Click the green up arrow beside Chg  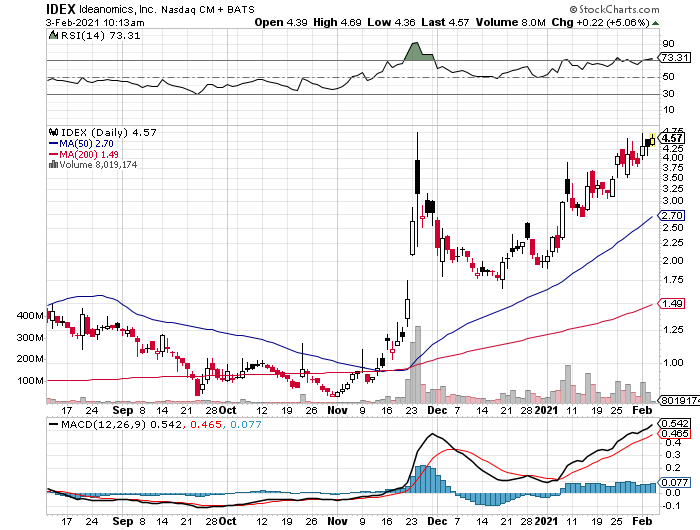655,23
